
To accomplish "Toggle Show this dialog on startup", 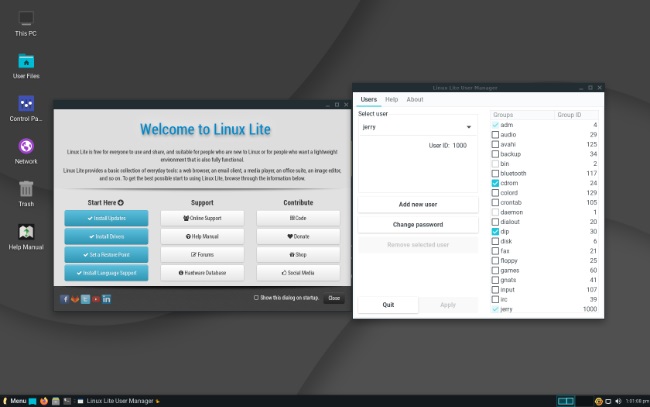I will coord(256,298).
